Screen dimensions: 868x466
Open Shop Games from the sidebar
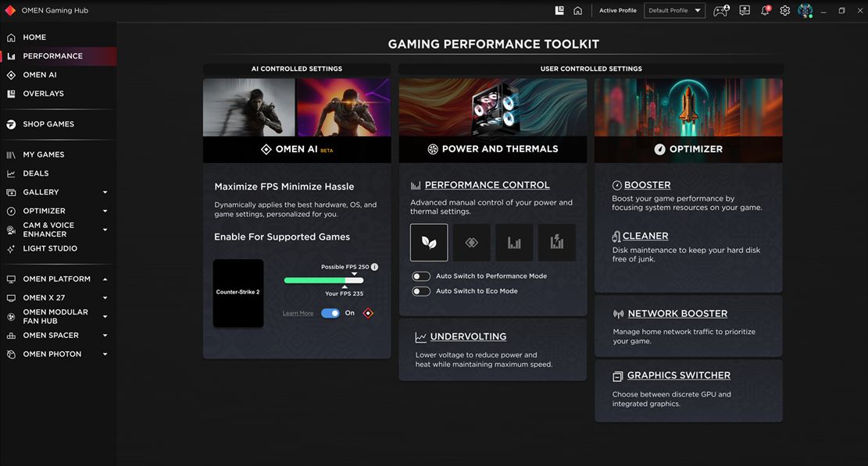pos(48,124)
